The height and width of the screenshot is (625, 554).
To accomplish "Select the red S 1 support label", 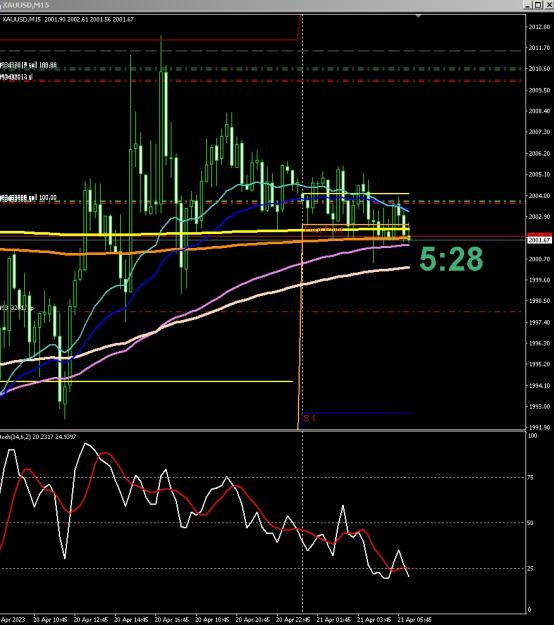I will coord(310,418).
